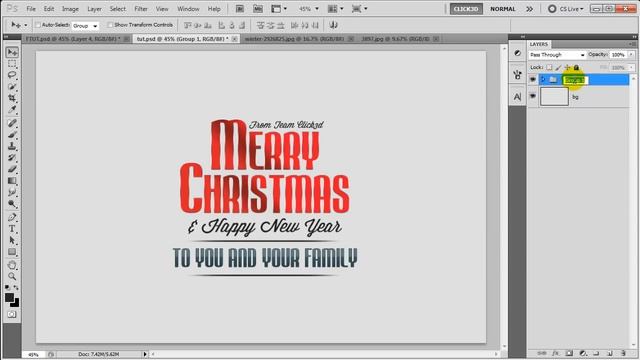Select the Move tool in the toolbox
The height and width of the screenshot is (360, 640).
[12, 52]
